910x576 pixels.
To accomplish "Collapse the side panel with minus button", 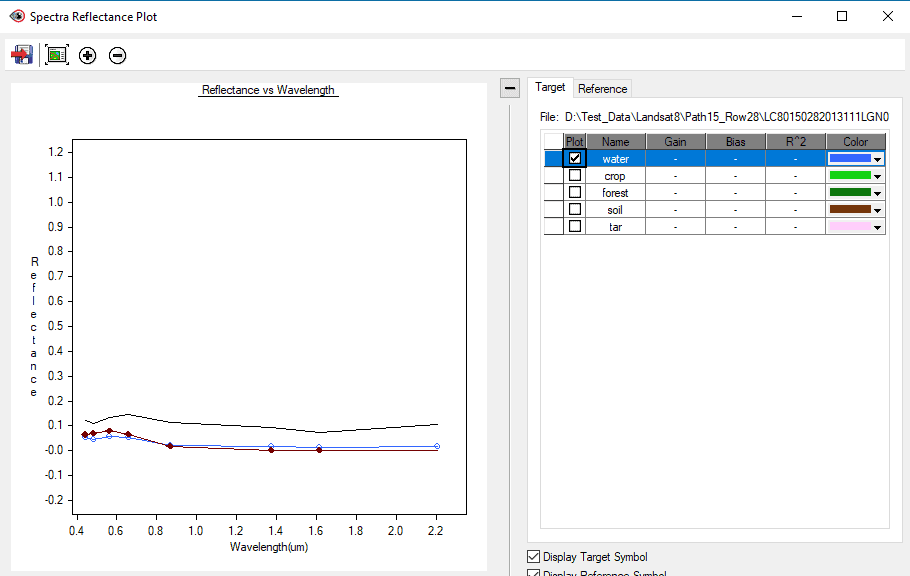I will pyautogui.click(x=510, y=88).
